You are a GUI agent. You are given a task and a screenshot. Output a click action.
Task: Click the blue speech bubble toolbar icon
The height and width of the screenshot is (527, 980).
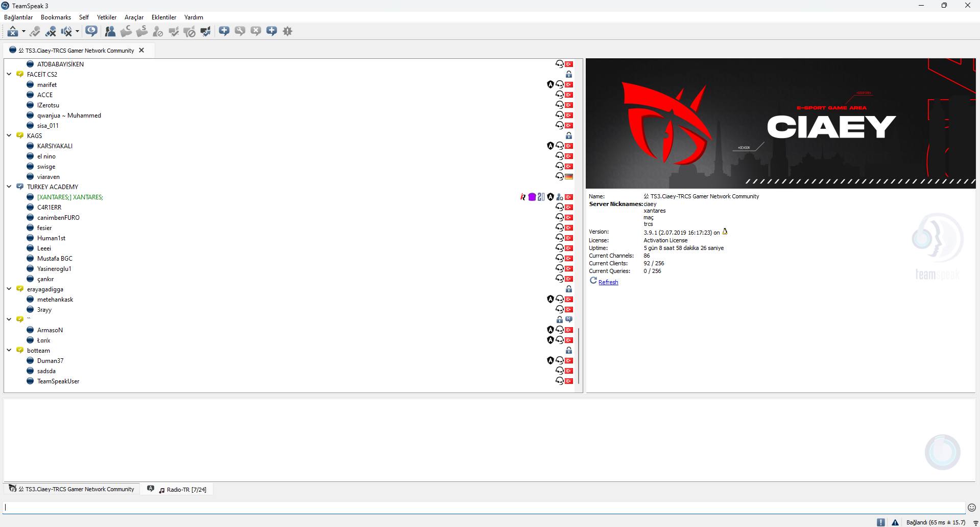[x=91, y=31]
